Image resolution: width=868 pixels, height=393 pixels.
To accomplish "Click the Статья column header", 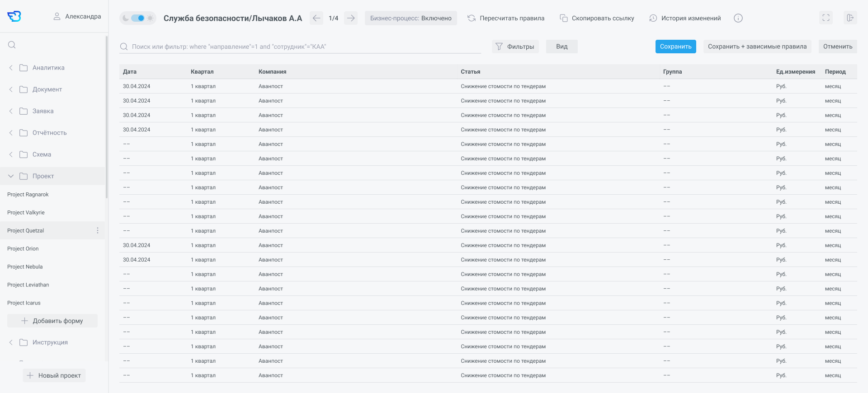I will [471, 72].
